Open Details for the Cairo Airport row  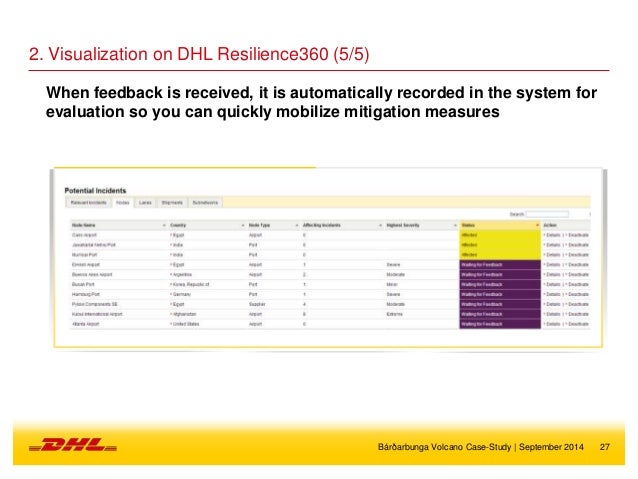(553, 235)
